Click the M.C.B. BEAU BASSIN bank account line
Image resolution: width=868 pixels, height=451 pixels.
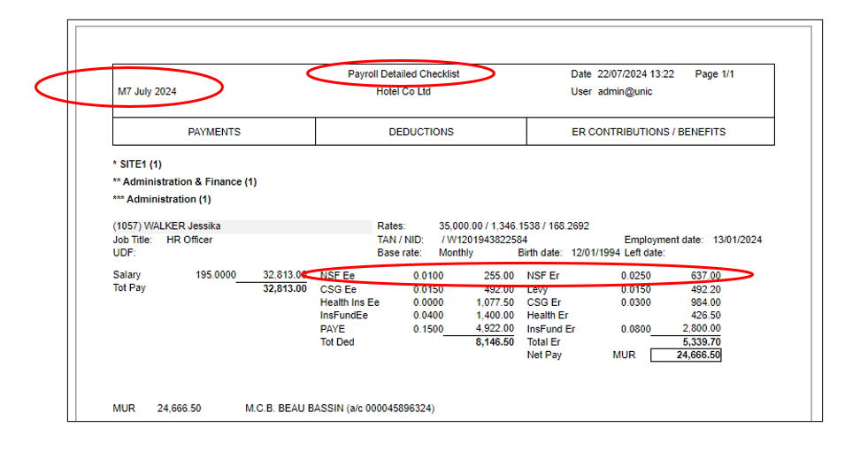(x=339, y=409)
